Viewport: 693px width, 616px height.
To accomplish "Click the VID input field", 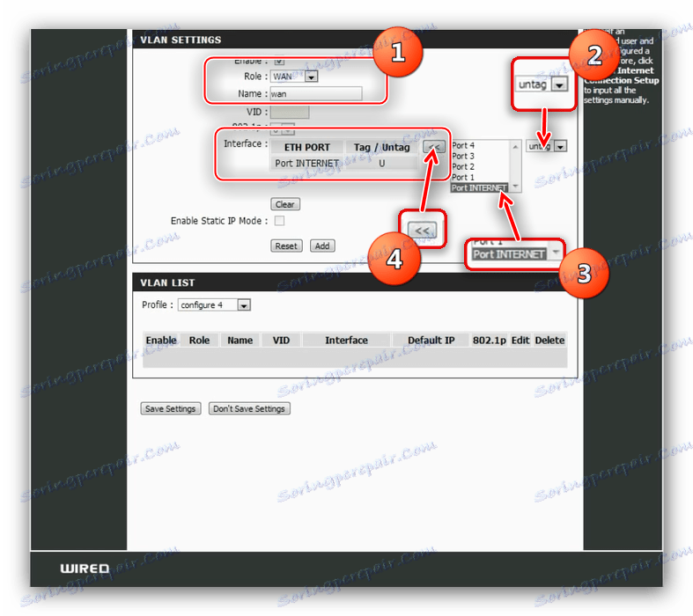I will 290,112.
